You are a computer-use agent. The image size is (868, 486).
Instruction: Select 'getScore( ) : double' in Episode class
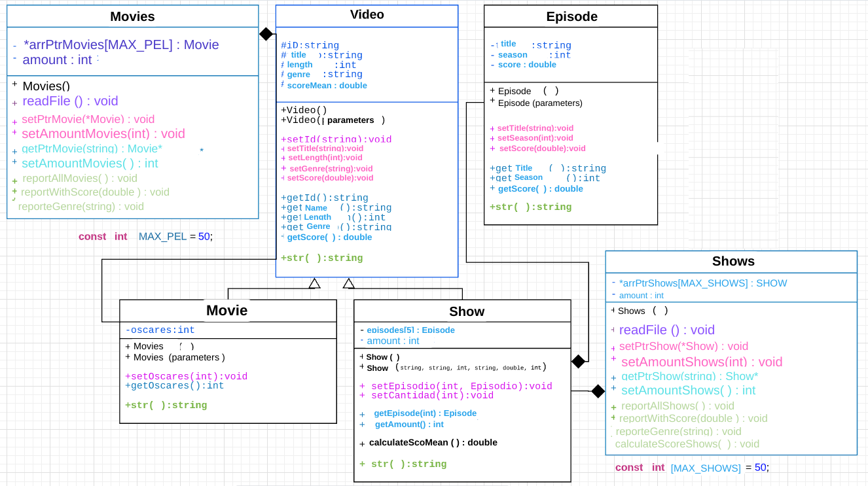(x=540, y=189)
